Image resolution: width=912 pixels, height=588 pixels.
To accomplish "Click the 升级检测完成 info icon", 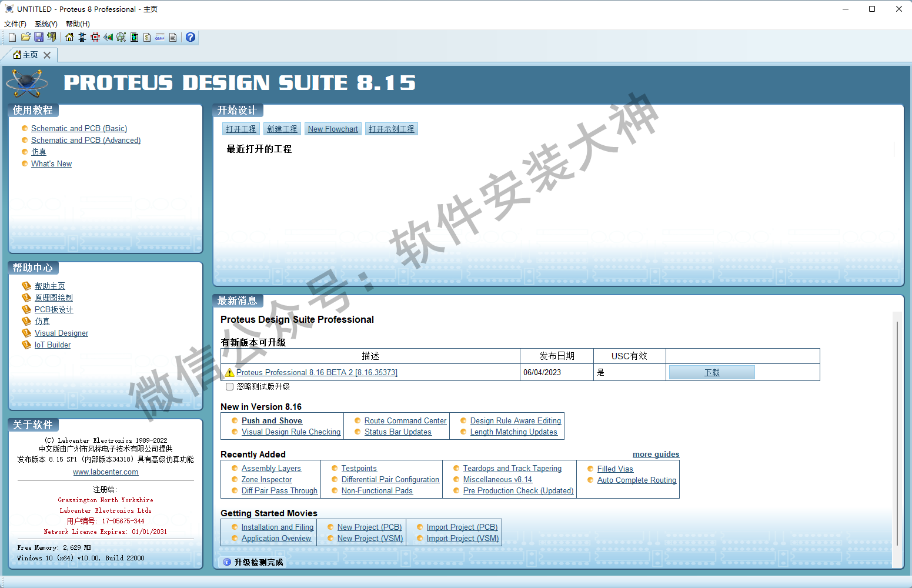I will [227, 562].
